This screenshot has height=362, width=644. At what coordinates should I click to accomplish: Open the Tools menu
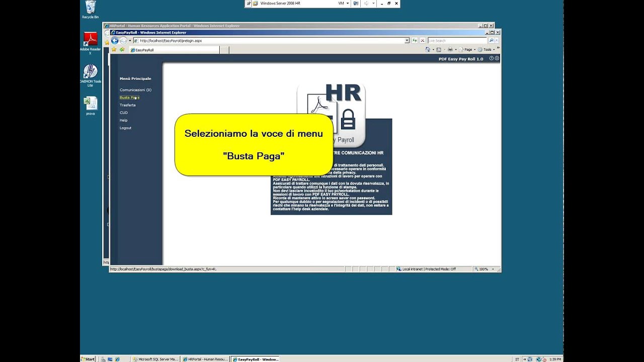(486, 50)
